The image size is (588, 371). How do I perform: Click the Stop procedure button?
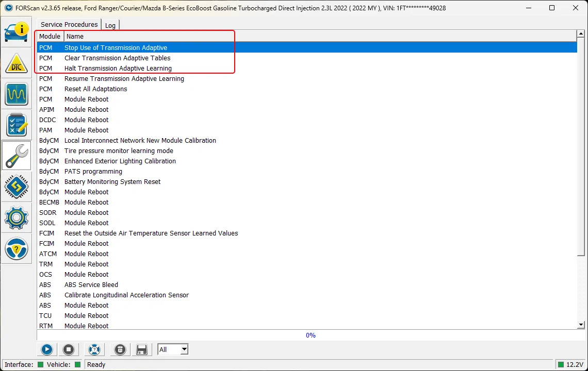69,350
